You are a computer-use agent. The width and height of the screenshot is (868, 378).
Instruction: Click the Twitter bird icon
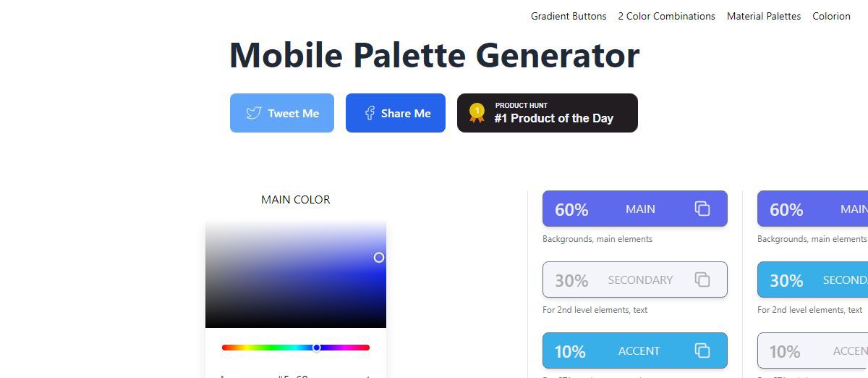254,113
